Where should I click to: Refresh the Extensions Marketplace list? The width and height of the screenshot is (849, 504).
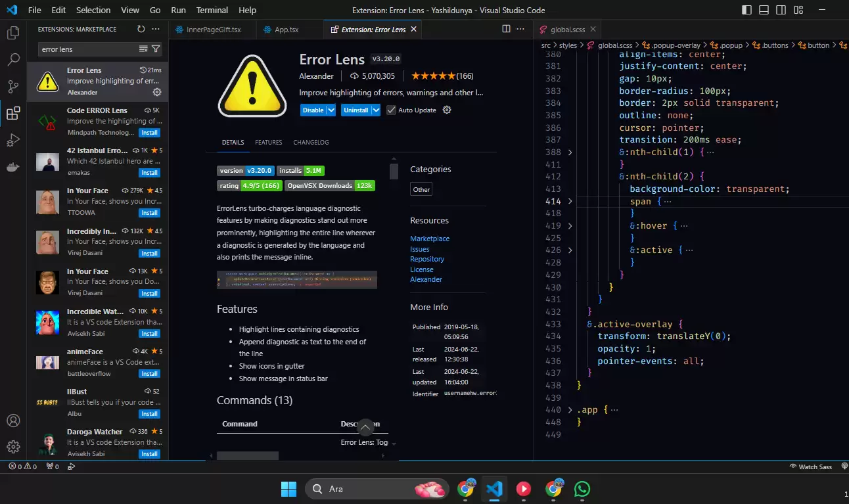point(141,29)
